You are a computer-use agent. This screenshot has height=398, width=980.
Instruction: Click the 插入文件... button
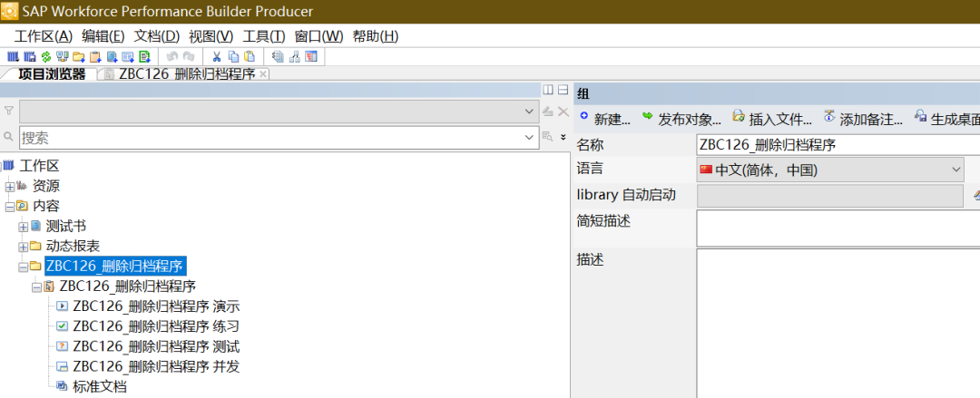772,118
